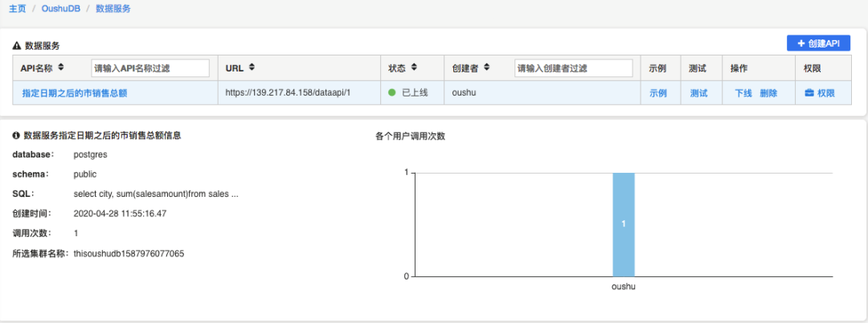Click the 各个用户调用次数 chart title
The width and height of the screenshot is (868, 323).
click(x=410, y=137)
